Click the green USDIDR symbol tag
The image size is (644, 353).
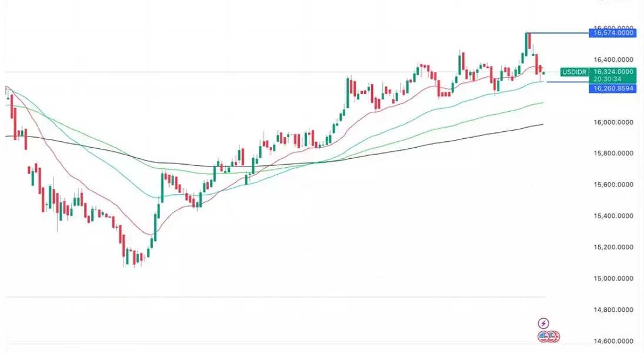(x=574, y=72)
